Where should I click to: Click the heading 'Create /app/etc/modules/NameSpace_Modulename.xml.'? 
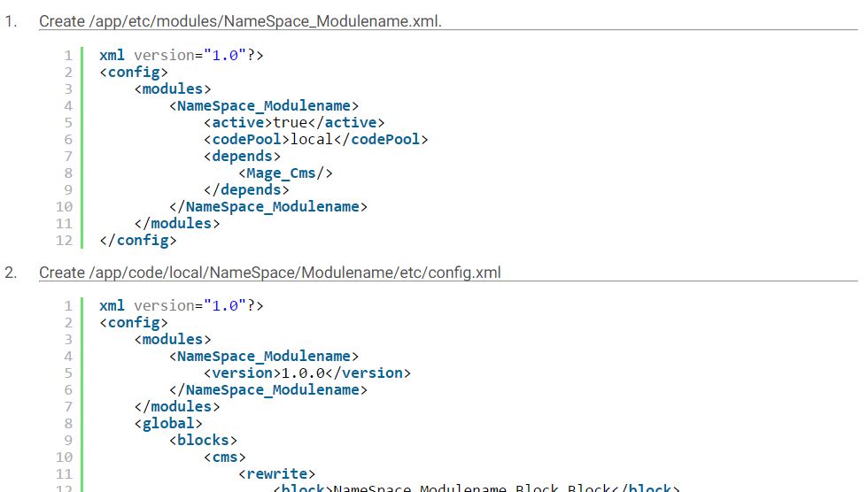tap(240, 21)
